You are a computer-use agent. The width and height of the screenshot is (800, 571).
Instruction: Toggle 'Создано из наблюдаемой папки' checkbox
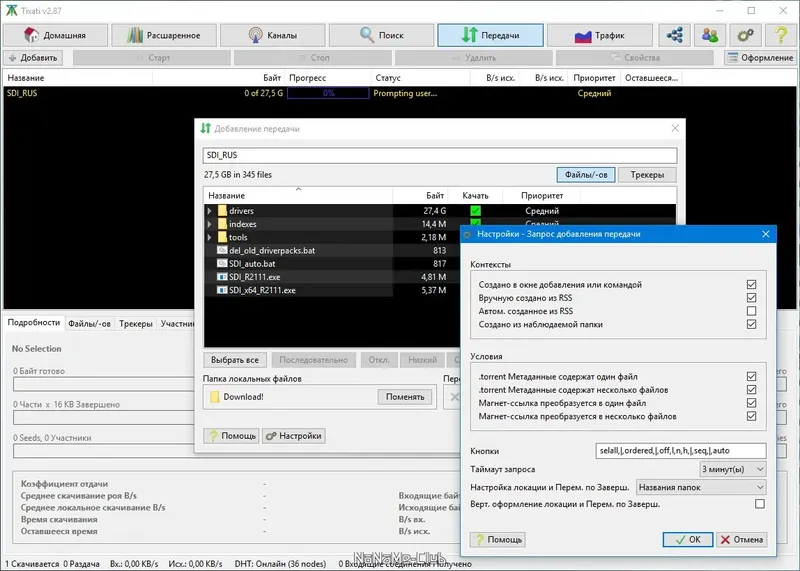coord(751,325)
